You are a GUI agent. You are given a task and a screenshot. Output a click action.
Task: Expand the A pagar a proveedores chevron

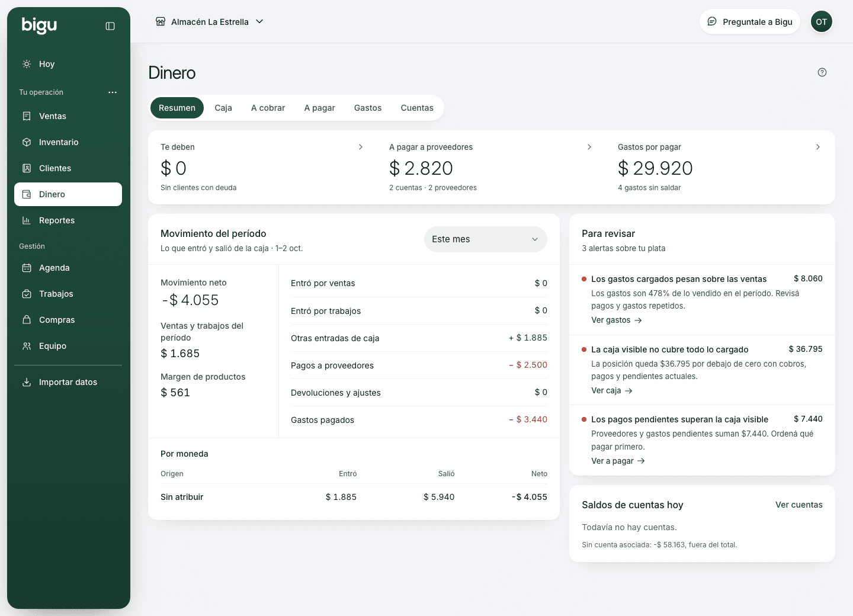[589, 147]
